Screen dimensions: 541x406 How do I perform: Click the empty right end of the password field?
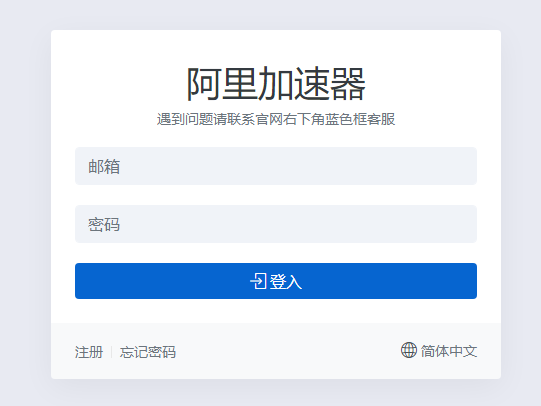pyautogui.click(x=449, y=224)
